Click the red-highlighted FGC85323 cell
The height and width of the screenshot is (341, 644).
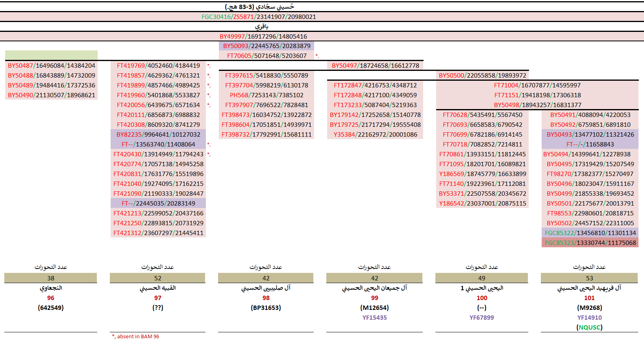point(590,243)
